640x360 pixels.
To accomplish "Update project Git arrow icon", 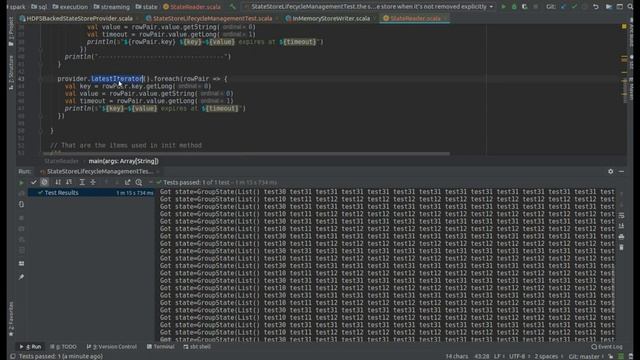I will pos(564,7).
